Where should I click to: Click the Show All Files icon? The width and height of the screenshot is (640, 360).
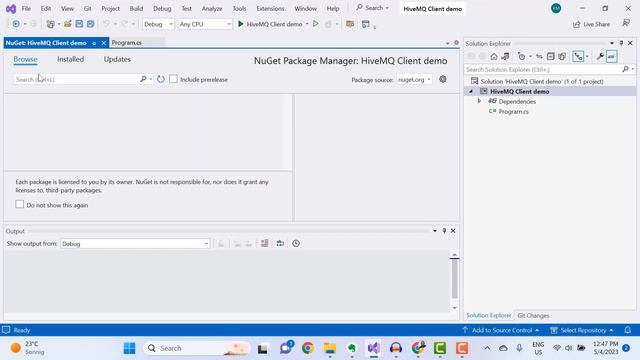pos(562,57)
